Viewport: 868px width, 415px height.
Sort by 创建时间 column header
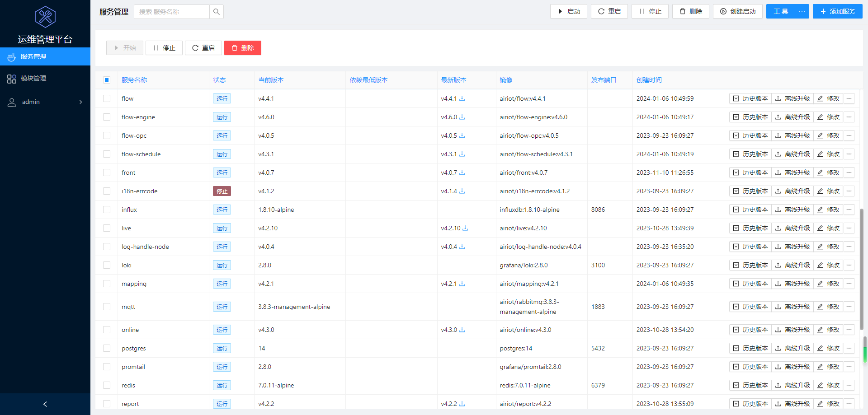tap(649, 80)
